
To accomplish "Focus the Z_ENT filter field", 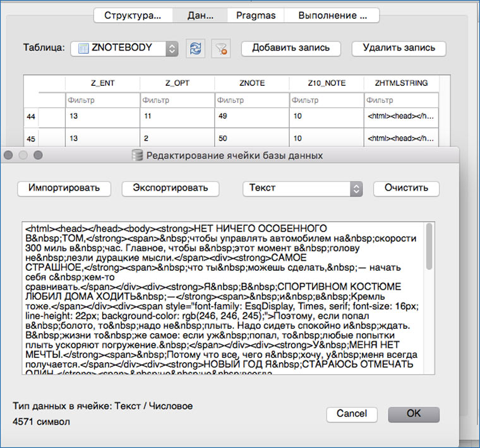I will 102,100.
